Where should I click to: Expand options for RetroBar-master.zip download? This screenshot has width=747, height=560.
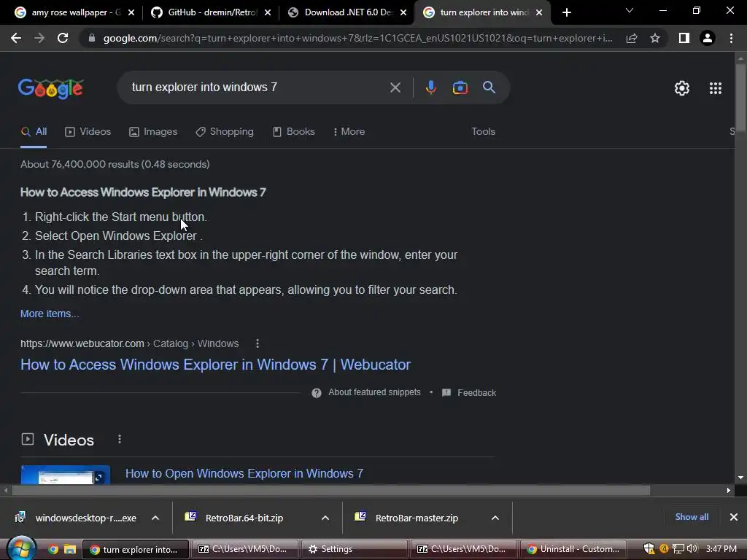(x=495, y=518)
